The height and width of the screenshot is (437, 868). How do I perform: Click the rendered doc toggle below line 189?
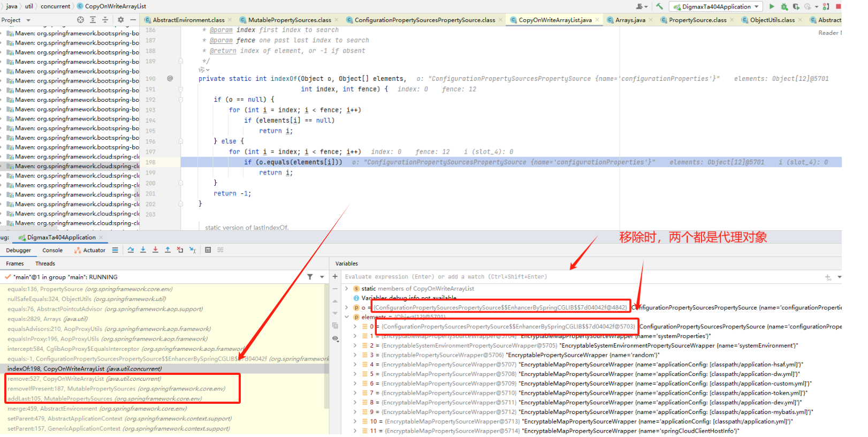coord(204,70)
